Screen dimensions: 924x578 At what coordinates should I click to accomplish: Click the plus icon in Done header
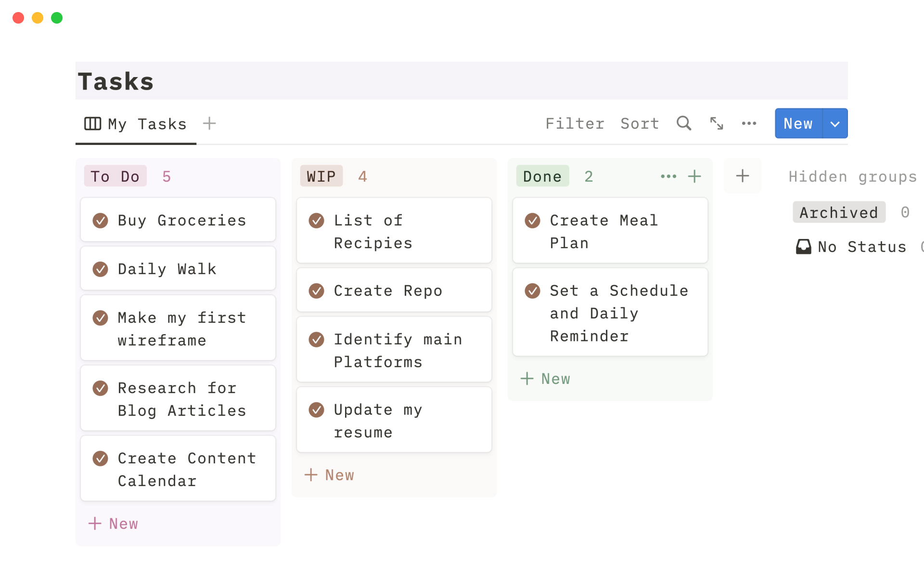(x=694, y=176)
